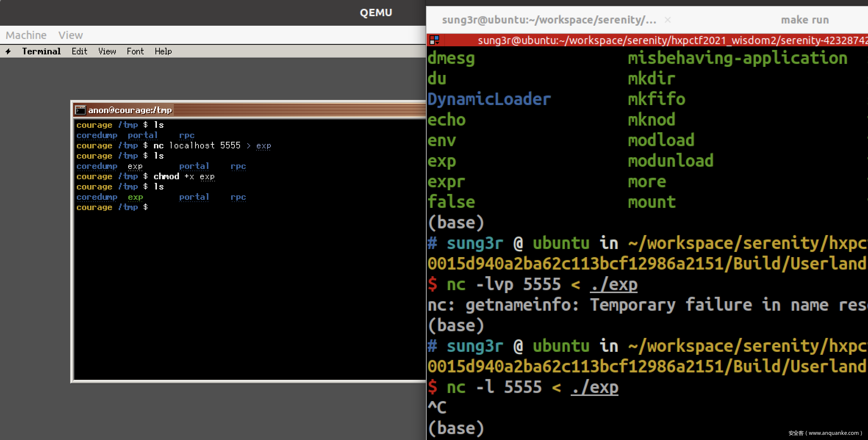Open the Help menu
This screenshot has height=440, width=868.
163,51
